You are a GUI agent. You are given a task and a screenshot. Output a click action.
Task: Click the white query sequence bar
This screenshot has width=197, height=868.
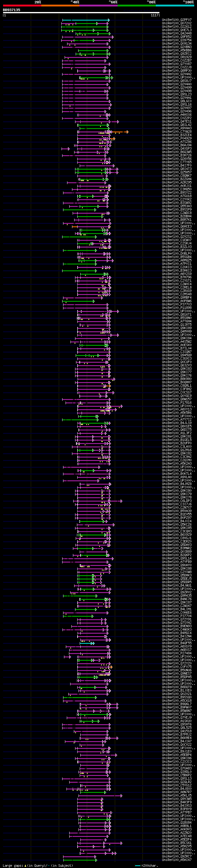tap(81, 12)
